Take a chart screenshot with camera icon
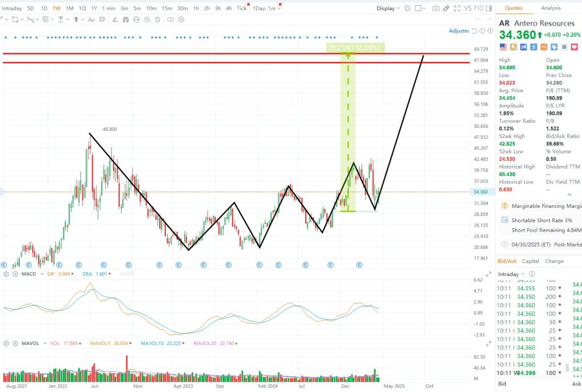Screen dimensions: 582x392 (x=436, y=9)
